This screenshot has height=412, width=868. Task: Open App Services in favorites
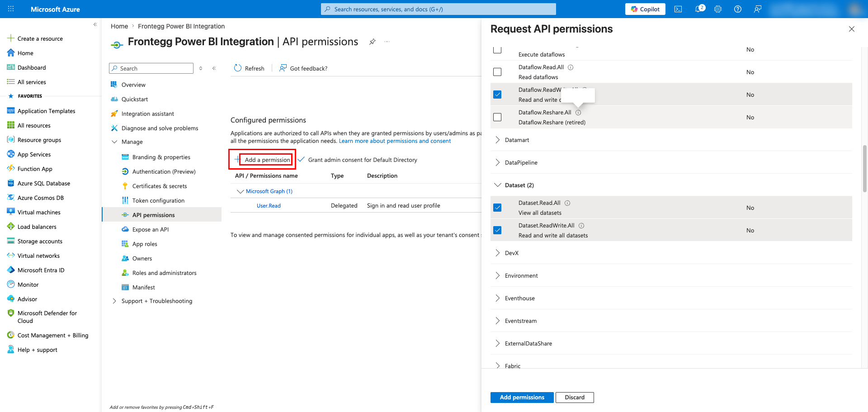click(34, 154)
